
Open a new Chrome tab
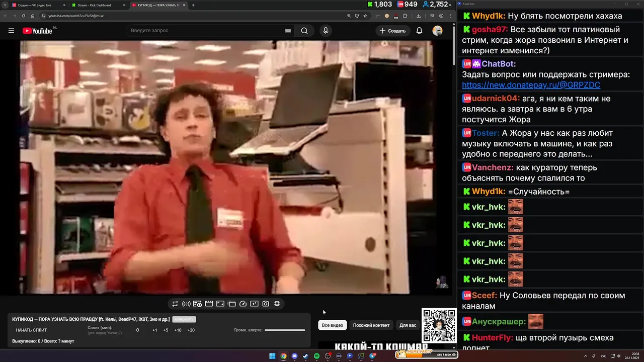pyautogui.click(x=193, y=5)
